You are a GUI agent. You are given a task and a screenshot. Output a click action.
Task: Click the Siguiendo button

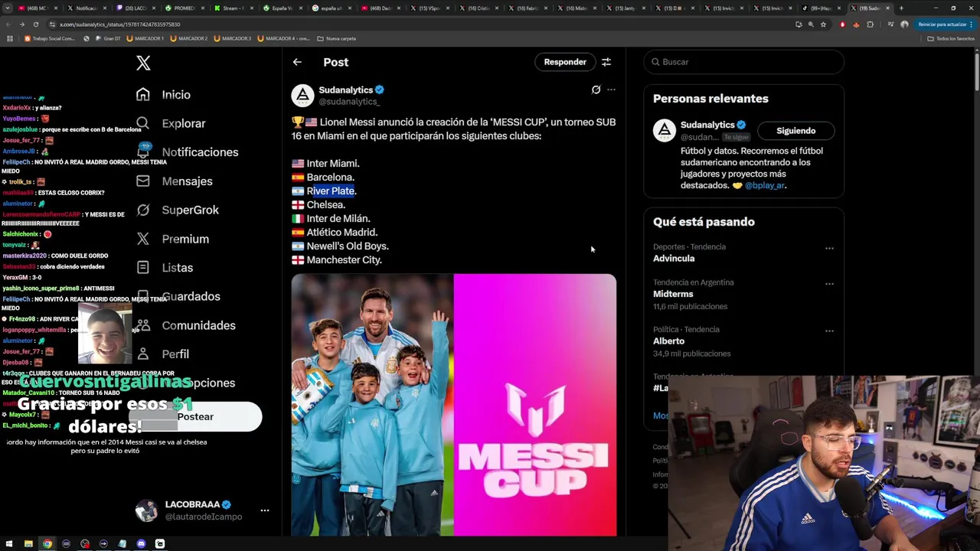[795, 131]
